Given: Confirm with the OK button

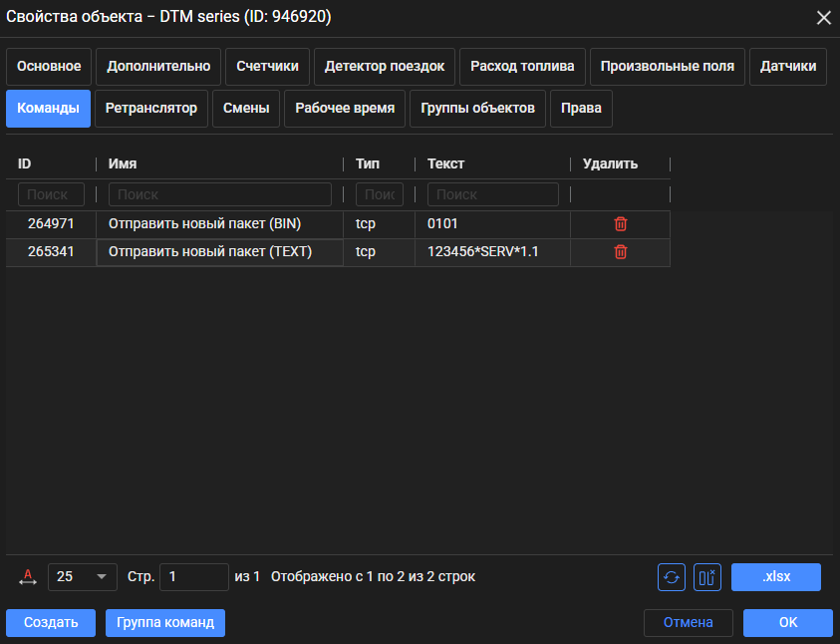Looking at the screenshot, I should click(x=787, y=623).
